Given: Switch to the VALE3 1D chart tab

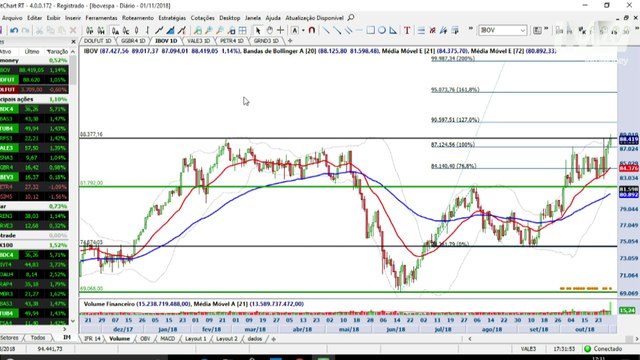Looking at the screenshot, I should pos(199,41).
